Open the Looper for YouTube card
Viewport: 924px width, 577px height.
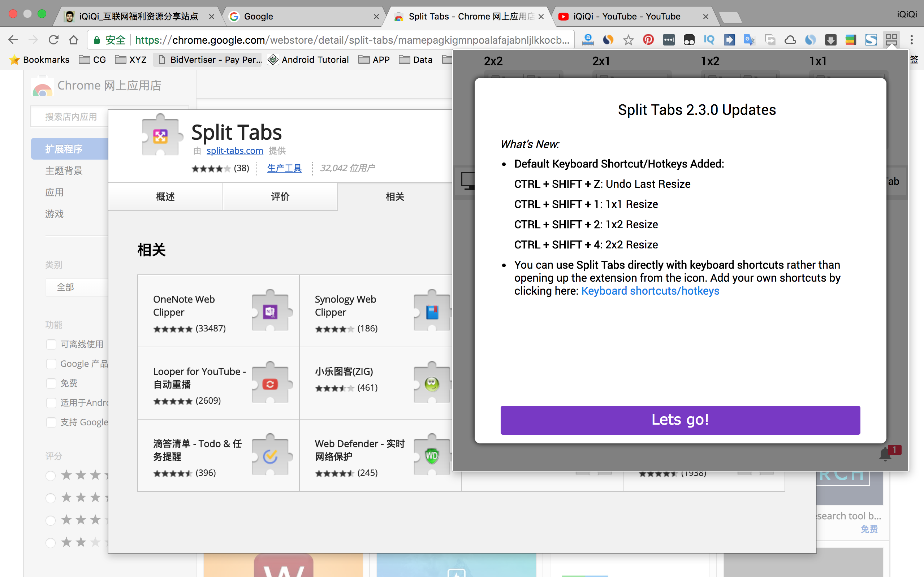[218, 383]
